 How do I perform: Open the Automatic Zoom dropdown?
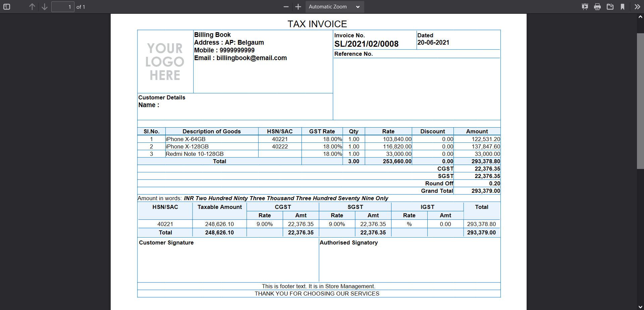[x=334, y=7]
